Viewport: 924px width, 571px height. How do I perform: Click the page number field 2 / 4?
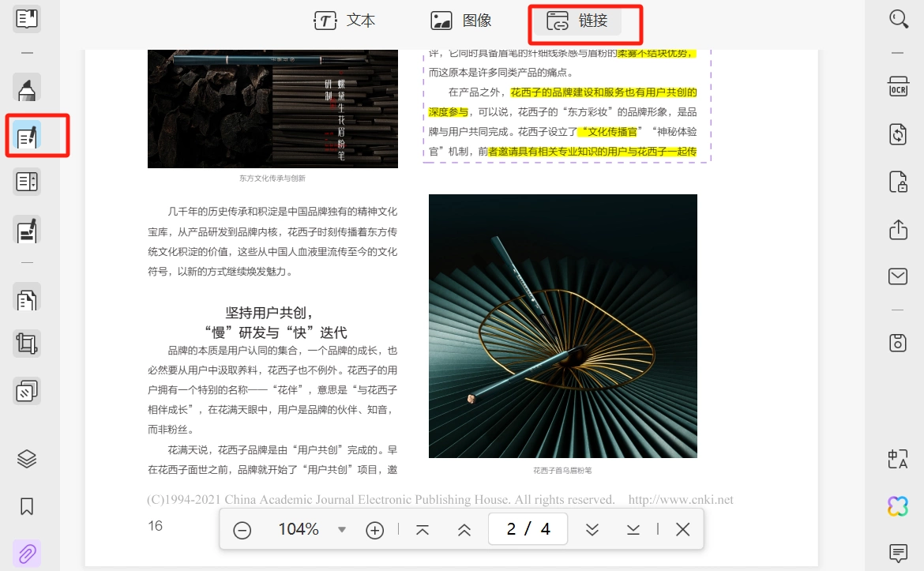(x=528, y=529)
